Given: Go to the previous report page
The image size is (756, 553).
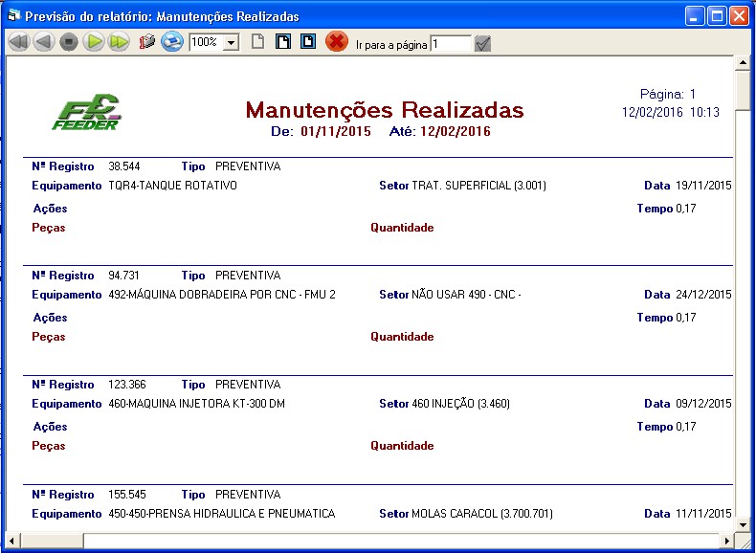Looking at the screenshot, I should pos(44,42).
